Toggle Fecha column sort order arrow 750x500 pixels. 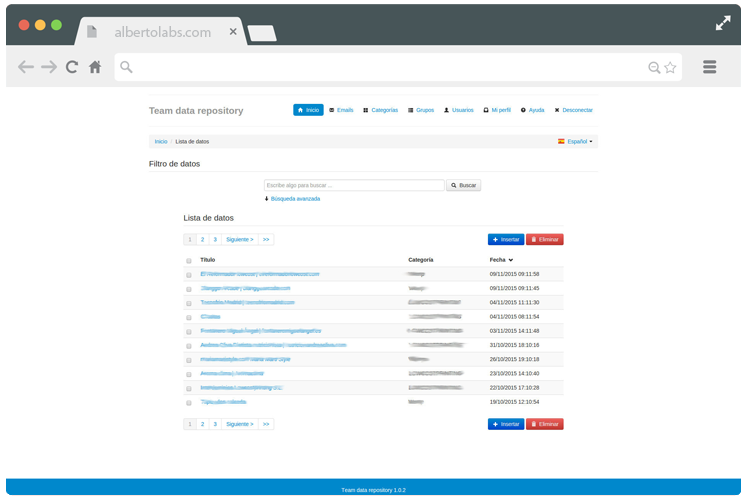click(511, 260)
